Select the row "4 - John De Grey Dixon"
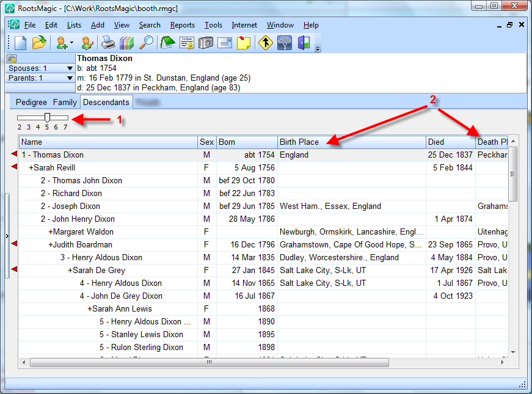The image size is (532, 394). [263, 296]
